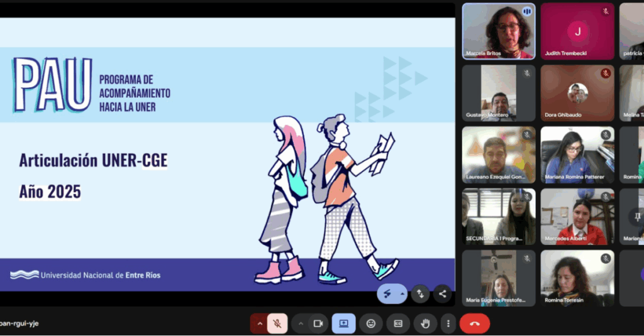Turn on the camera

318,323
